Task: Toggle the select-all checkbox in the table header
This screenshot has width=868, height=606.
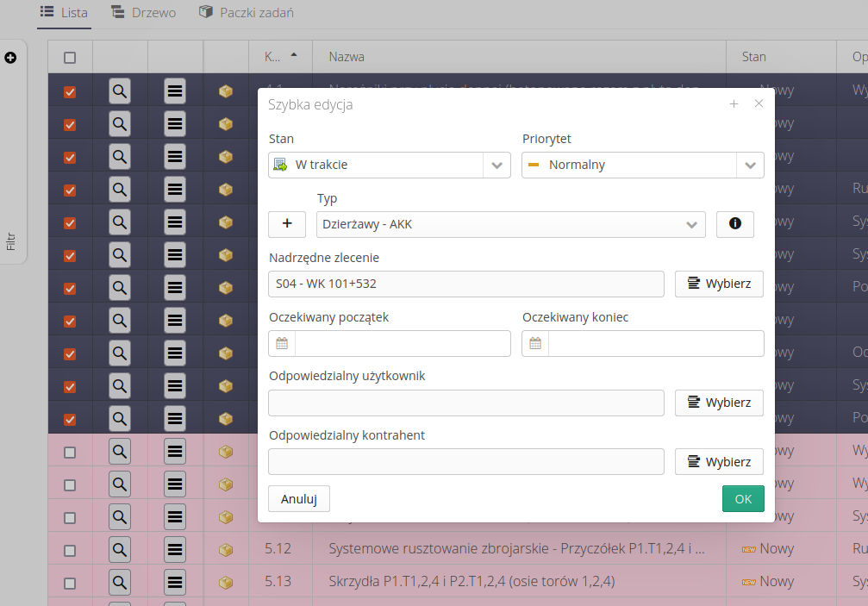Action: (x=69, y=57)
